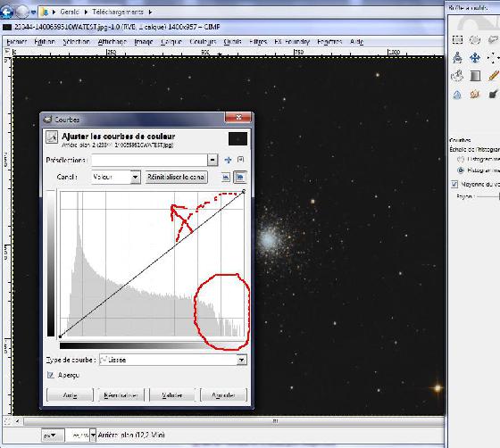Open the Filtres menu

(258, 42)
